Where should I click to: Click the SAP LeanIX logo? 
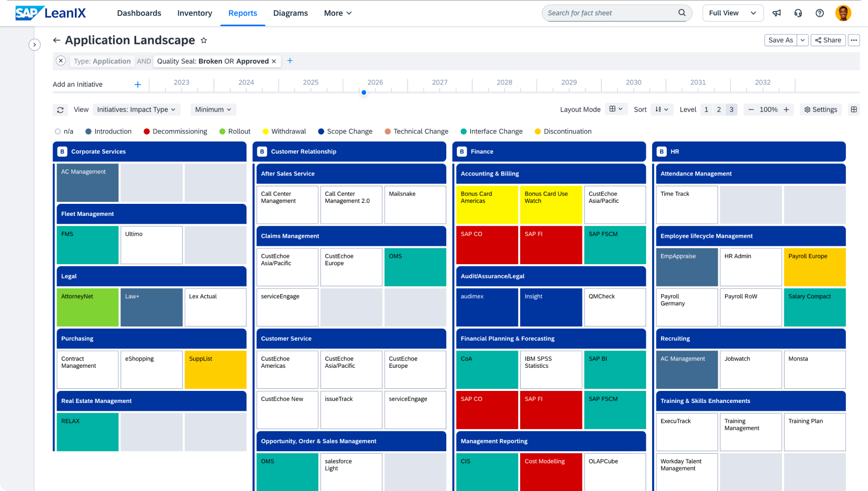tap(50, 13)
